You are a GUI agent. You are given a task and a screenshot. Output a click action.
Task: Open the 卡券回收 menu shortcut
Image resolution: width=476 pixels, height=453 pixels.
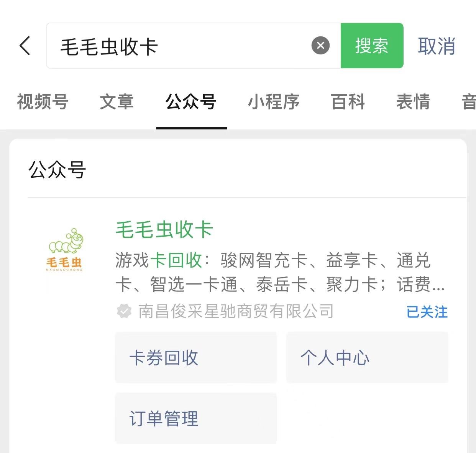click(196, 358)
